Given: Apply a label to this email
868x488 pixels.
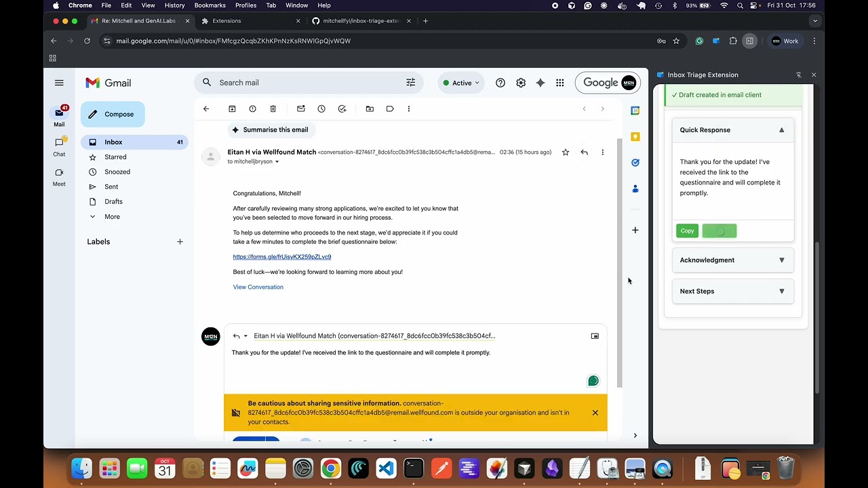Looking at the screenshot, I should (390, 108).
